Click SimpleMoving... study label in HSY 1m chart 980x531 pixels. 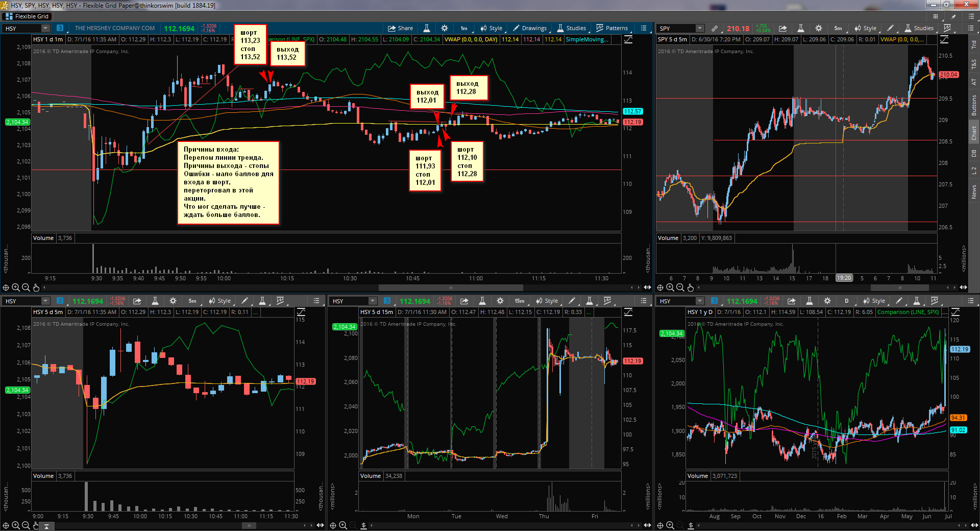coord(587,39)
